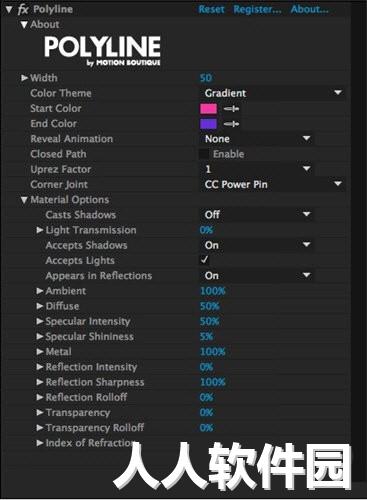
Task: Click the Reset link
Action: [211, 9]
